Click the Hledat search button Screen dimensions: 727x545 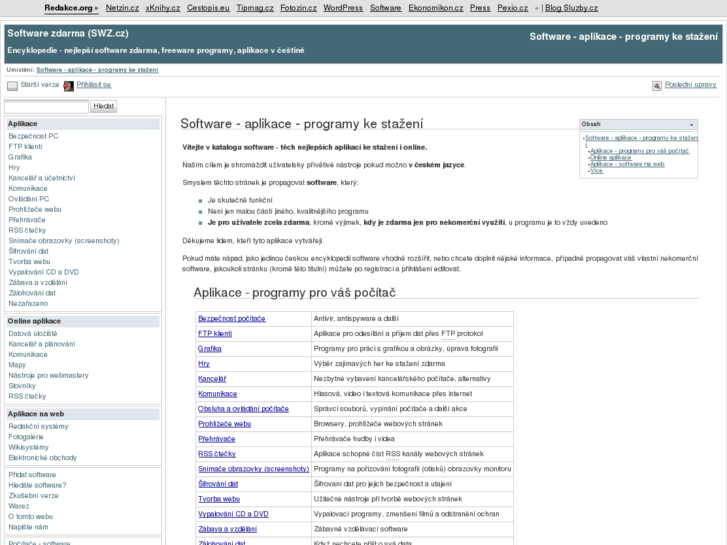click(x=103, y=106)
